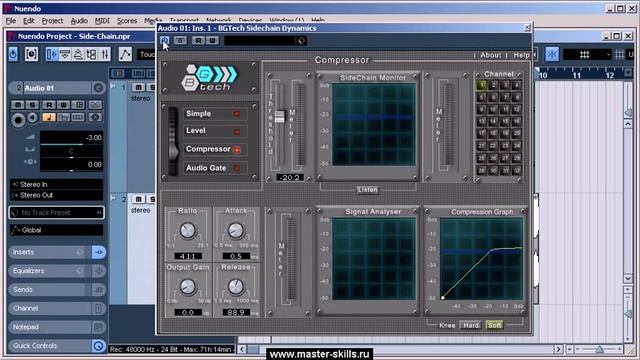
Task: Toggle the Soft knee option
Action: pos(494,325)
